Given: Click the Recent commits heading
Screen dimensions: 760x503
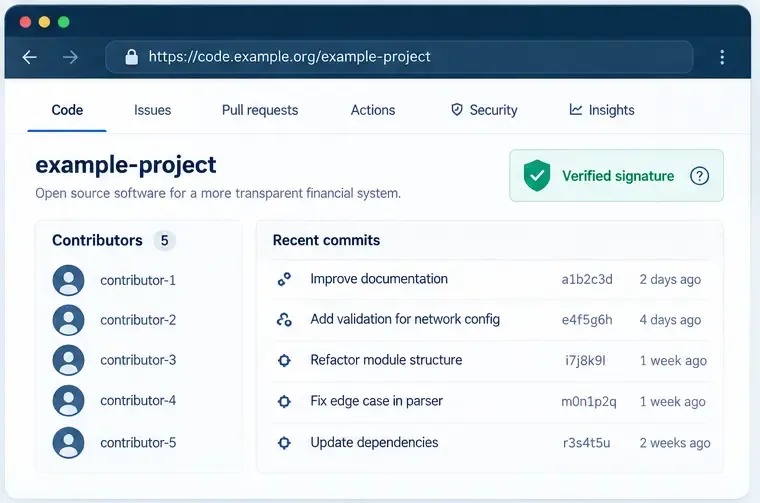Looking at the screenshot, I should (326, 240).
